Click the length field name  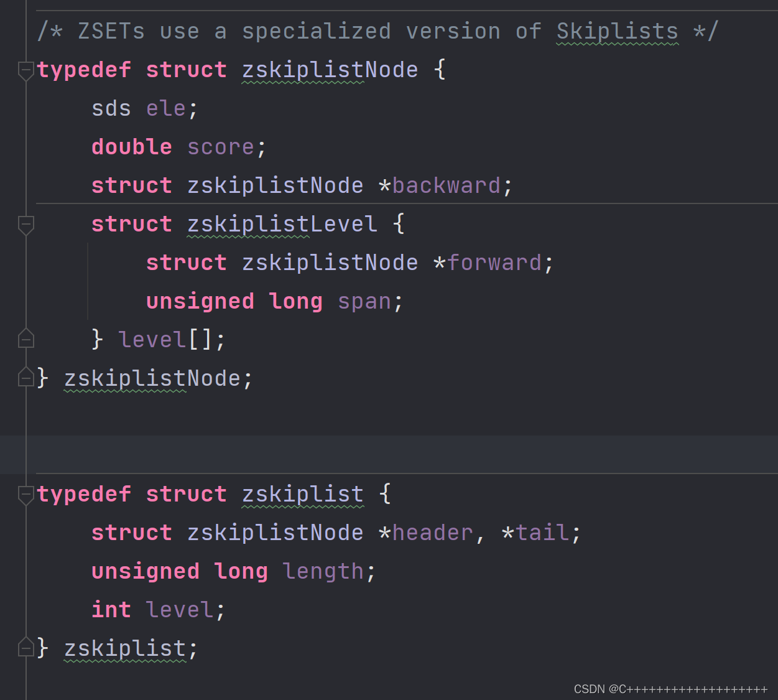click(323, 571)
